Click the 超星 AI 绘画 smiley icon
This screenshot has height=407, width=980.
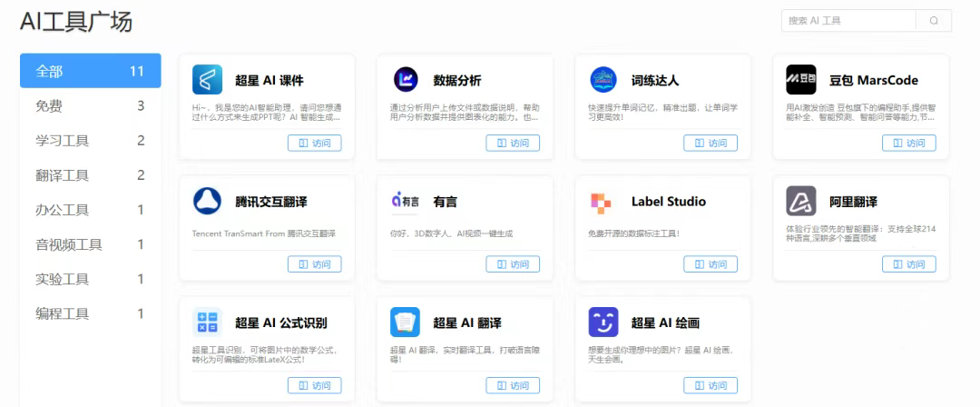pos(603,323)
